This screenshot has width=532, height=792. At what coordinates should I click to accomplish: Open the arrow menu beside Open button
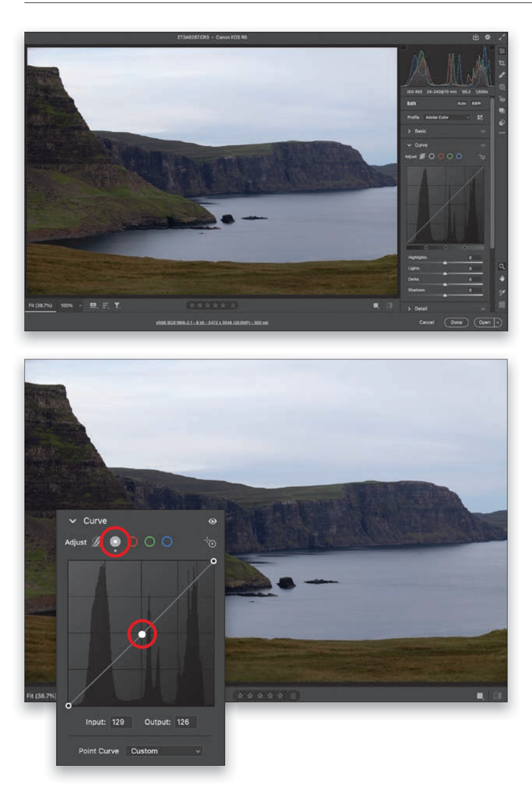pyautogui.click(x=498, y=322)
